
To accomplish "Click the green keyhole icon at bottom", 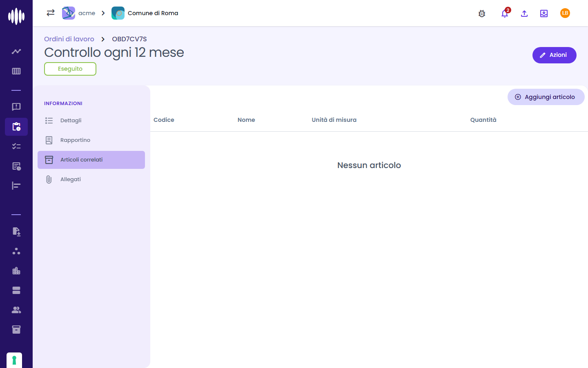I will click(14, 360).
